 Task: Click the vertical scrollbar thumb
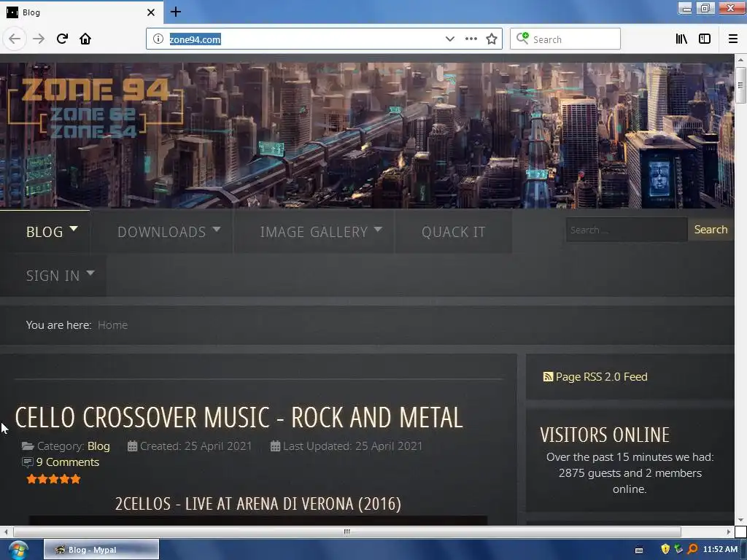click(x=740, y=85)
